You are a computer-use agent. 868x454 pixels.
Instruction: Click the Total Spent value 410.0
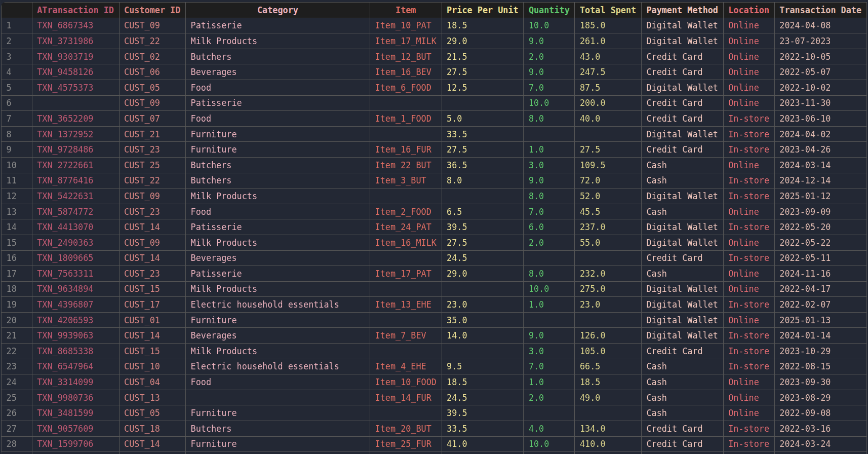608,444
